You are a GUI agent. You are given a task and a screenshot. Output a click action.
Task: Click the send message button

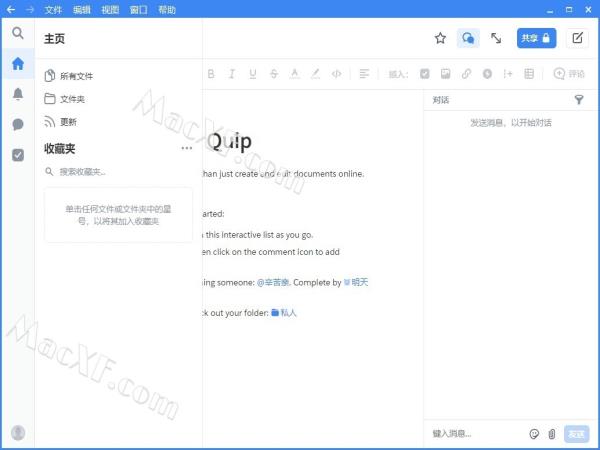point(576,434)
